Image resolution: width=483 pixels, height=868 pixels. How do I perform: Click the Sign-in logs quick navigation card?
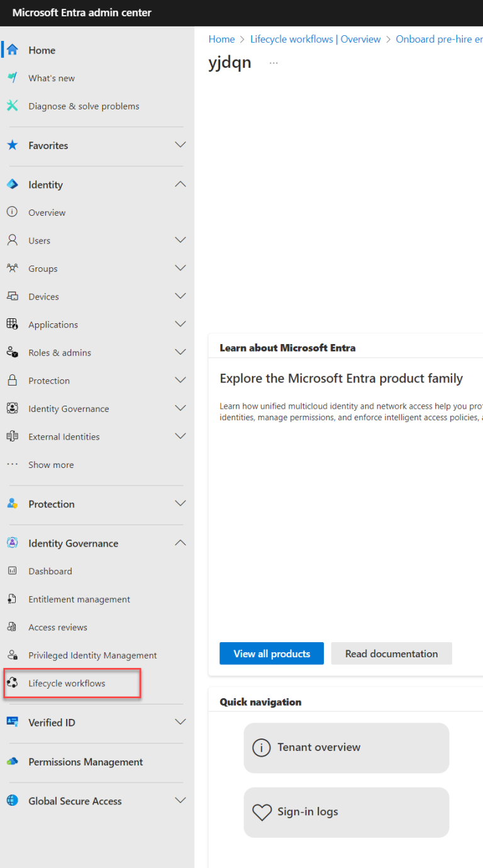click(x=346, y=812)
